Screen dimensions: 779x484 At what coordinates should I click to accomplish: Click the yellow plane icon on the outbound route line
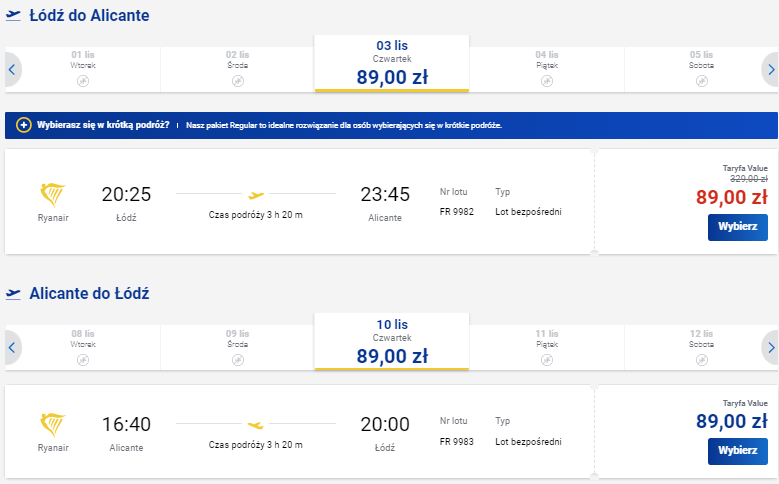(256, 195)
